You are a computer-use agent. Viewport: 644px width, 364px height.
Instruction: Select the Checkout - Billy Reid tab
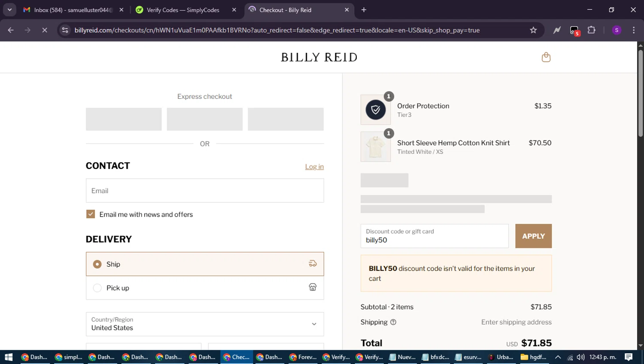click(298, 10)
